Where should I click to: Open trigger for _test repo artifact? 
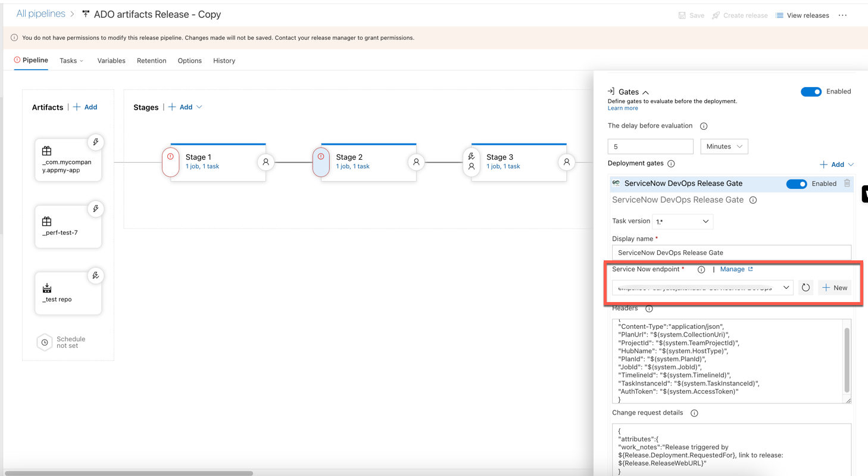tap(96, 276)
